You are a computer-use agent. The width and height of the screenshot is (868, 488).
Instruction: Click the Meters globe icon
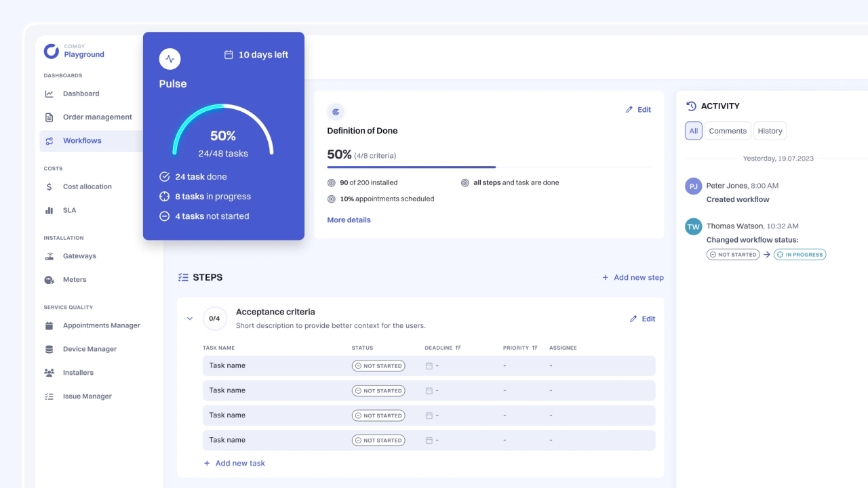[49, 279]
